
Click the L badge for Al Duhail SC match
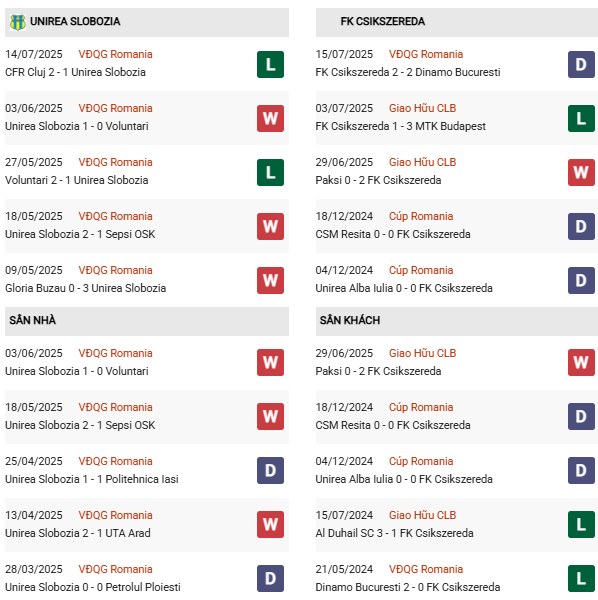click(x=581, y=524)
